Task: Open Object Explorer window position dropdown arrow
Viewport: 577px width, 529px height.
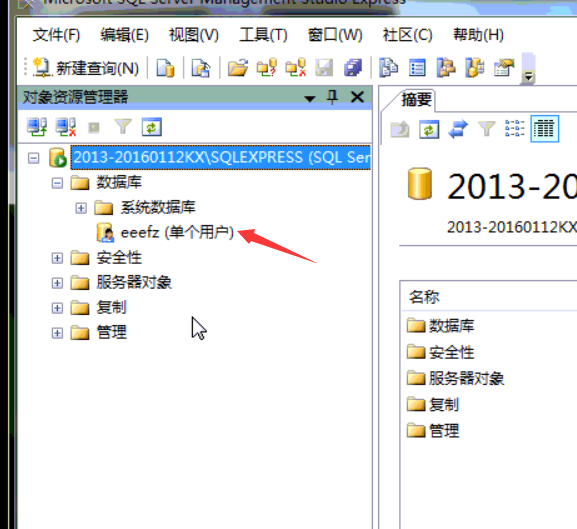Action: point(310,98)
